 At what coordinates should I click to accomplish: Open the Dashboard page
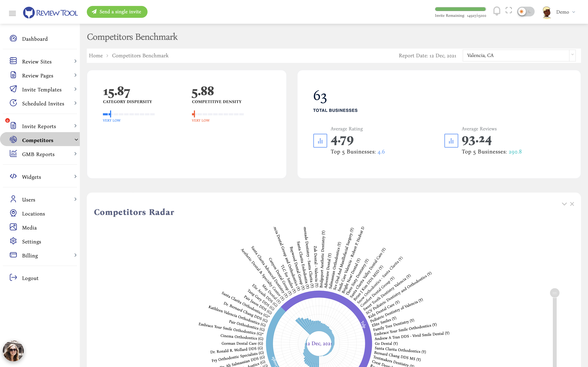[x=35, y=39]
